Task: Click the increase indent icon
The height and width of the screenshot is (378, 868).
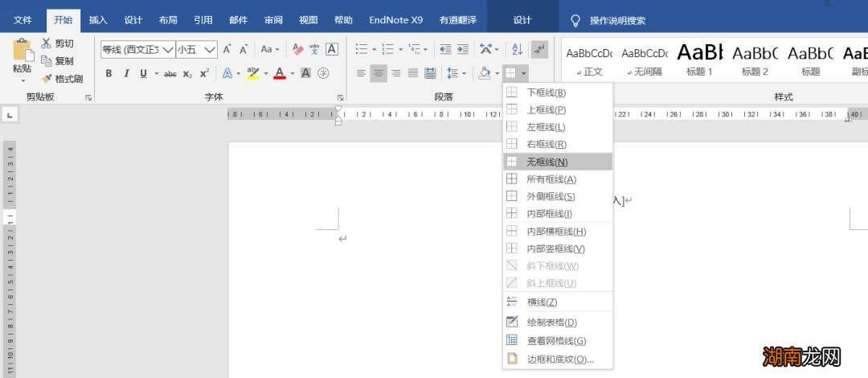Action: [x=463, y=49]
